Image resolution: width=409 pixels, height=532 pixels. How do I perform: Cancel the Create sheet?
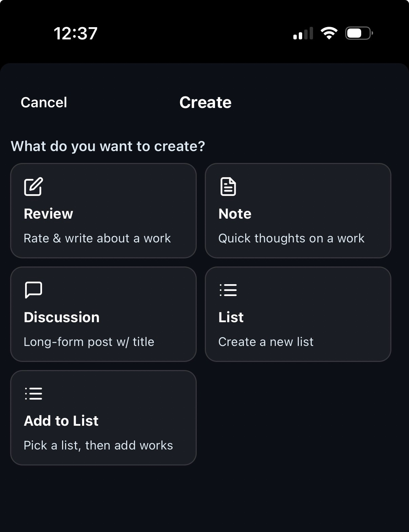tap(44, 103)
